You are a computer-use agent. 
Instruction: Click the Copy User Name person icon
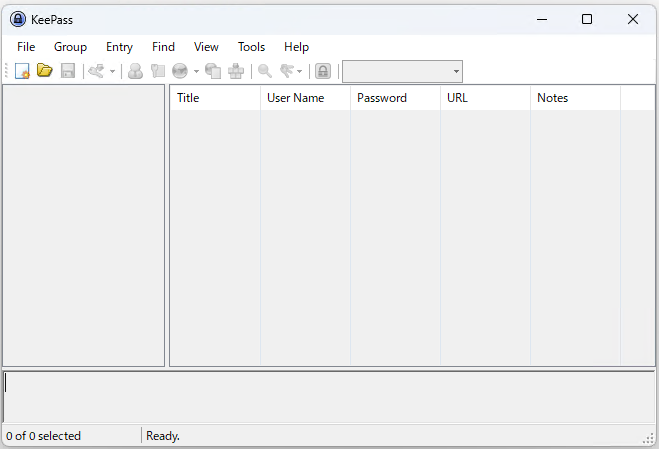pos(135,71)
